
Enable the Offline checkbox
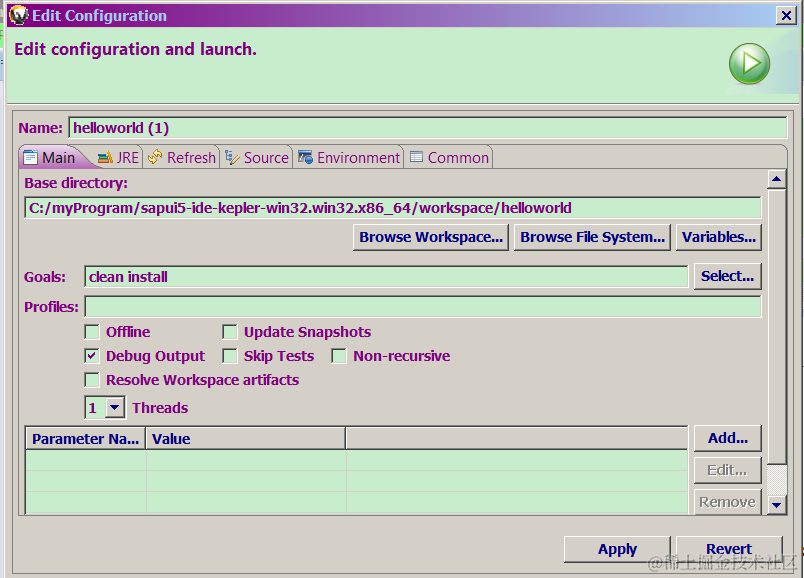point(92,332)
